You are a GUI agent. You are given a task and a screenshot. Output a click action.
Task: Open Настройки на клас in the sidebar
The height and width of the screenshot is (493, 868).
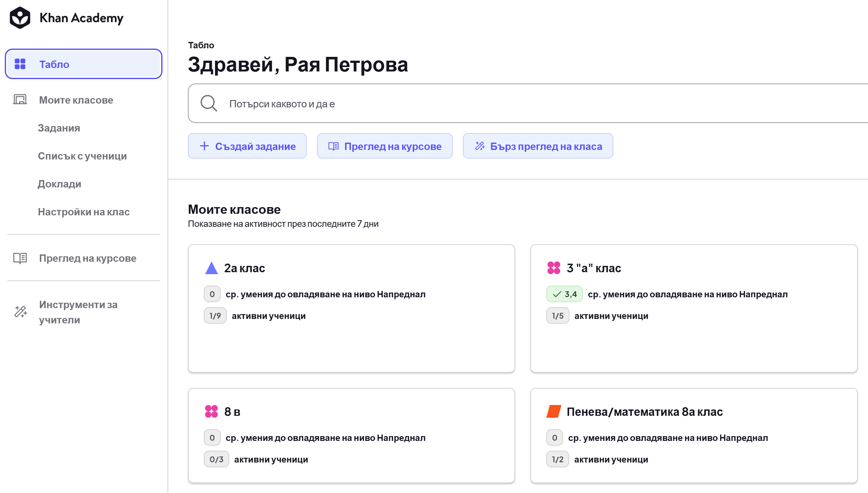coord(84,212)
